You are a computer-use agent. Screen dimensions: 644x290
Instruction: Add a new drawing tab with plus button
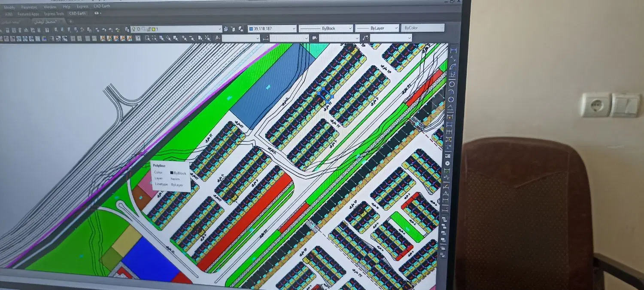tap(71, 21)
